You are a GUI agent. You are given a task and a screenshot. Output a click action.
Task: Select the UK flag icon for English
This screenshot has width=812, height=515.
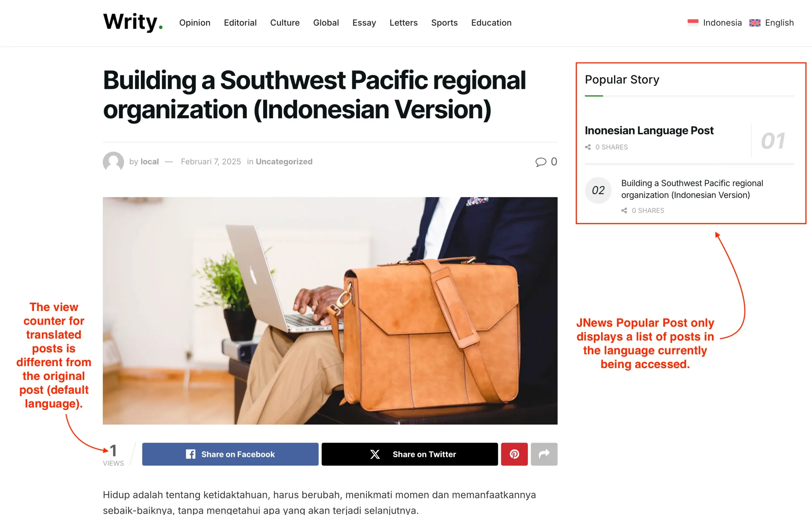[x=755, y=23]
